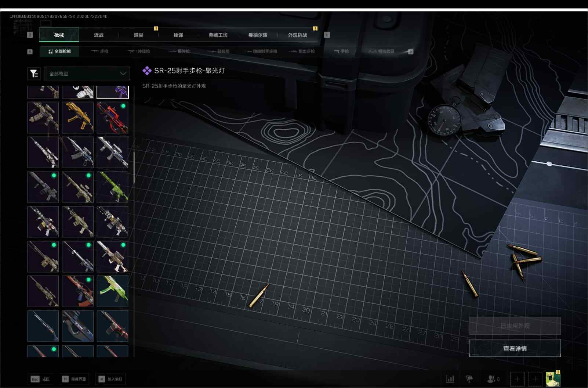Open the 外观挑战 tab
This screenshot has height=388, width=588.
click(x=297, y=35)
